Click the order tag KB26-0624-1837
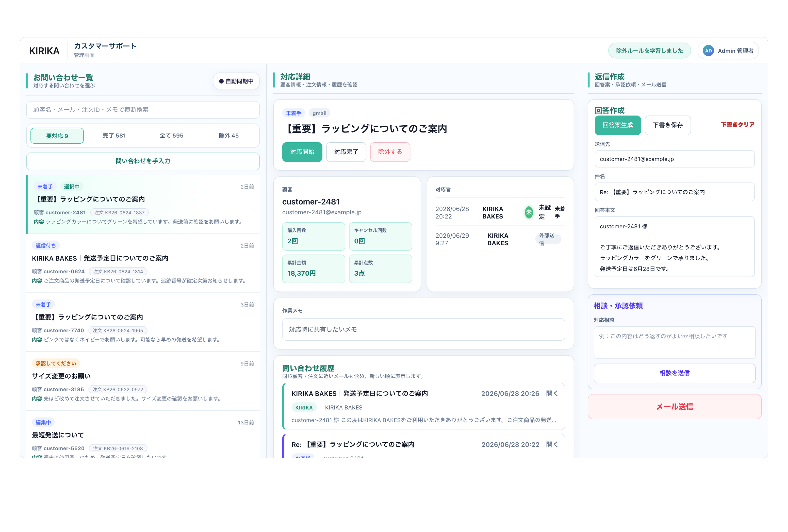The image size is (788, 532). [119, 213]
